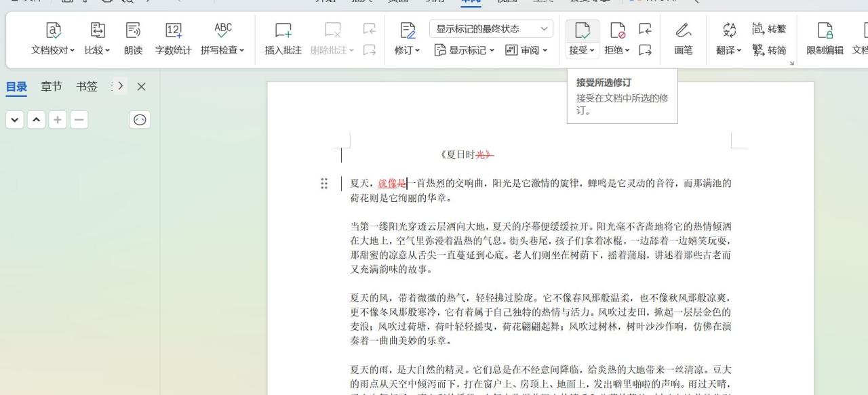Open the 字数统计 word count tool
This screenshot has width=868, height=395.
point(173,39)
